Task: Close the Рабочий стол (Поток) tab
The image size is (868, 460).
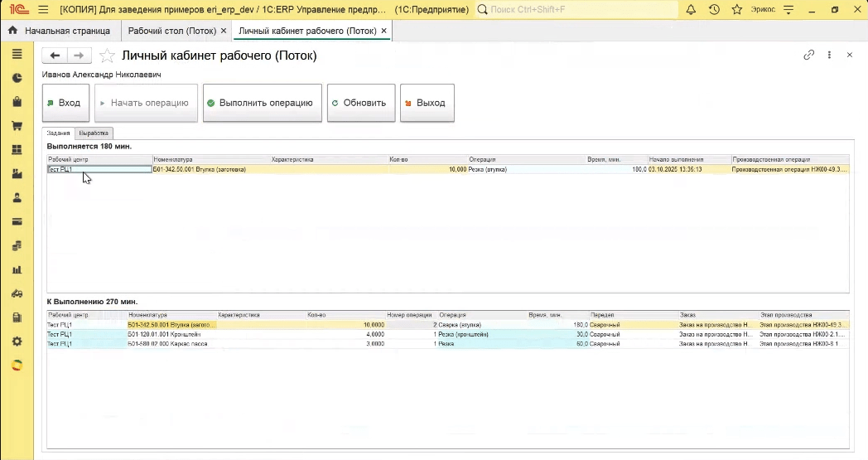Action: click(x=224, y=31)
